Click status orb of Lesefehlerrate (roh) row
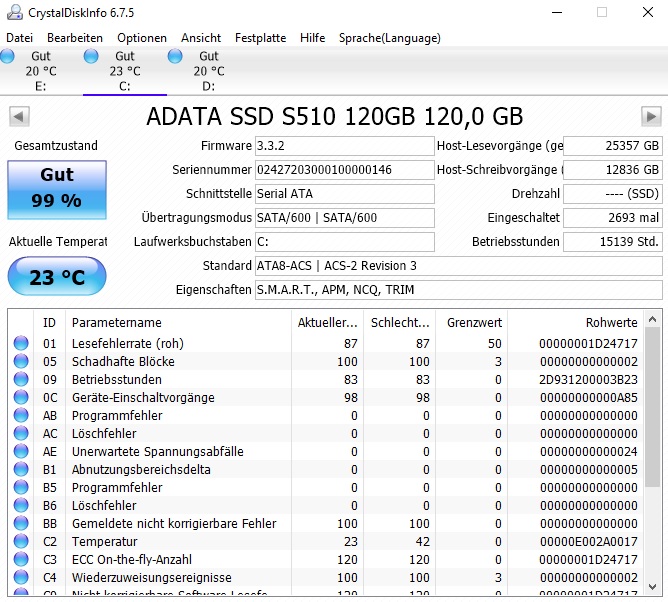Image resolution: width=668 pixels, height=602 pixels. pyautogui.click(x=21, y=343)
